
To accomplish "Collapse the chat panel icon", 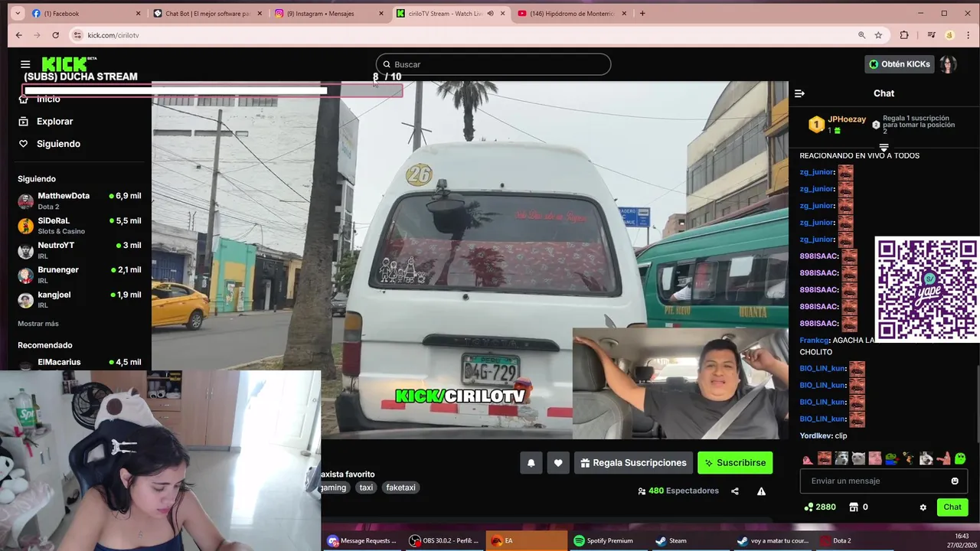I will coord(799,93).
